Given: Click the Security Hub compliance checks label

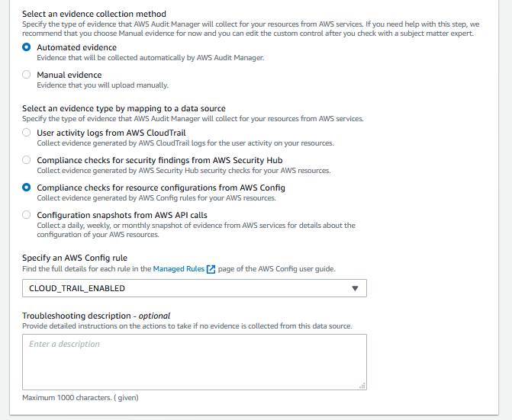Looking at the screenshot, I should [x=159, y=160].
